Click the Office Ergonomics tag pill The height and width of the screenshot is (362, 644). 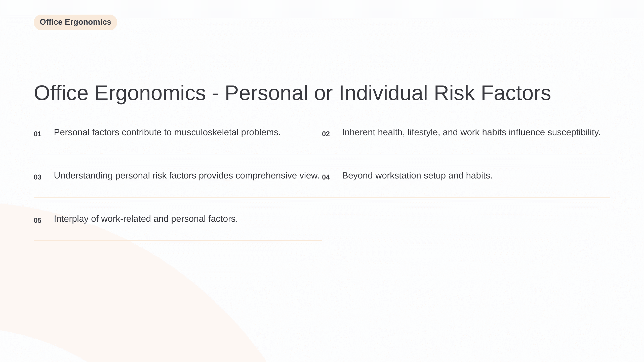pyautogui.click(x=75, y=22)
